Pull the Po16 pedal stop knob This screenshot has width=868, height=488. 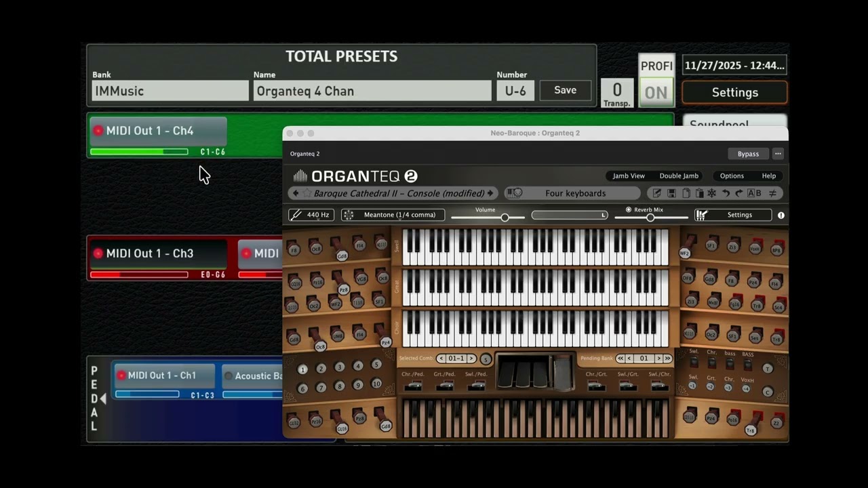point(732,420)
